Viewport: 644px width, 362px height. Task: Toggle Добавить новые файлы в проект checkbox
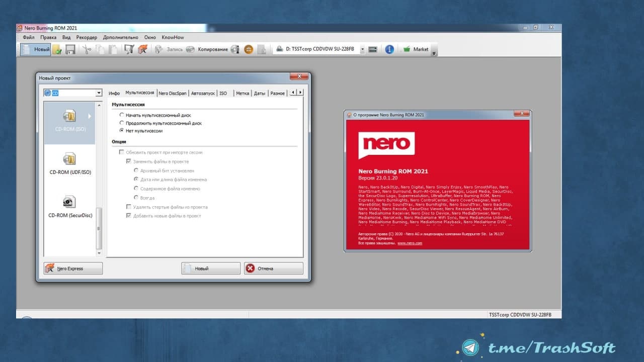click(x=128, y=216)
